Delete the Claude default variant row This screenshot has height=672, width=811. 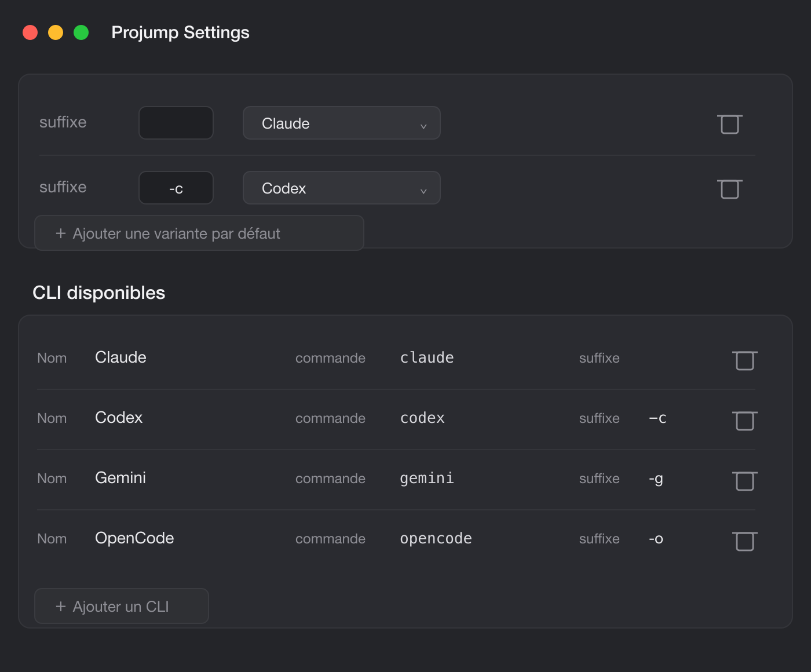730,124
